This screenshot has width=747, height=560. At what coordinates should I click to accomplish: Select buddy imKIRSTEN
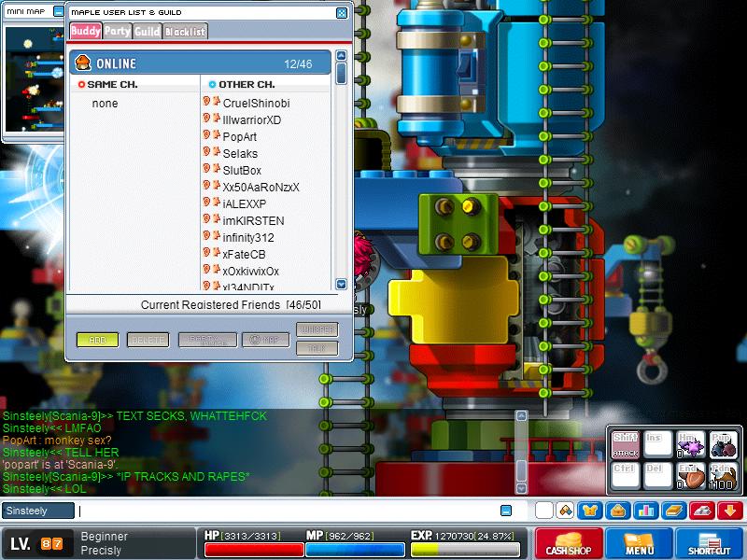click(253, 221)
